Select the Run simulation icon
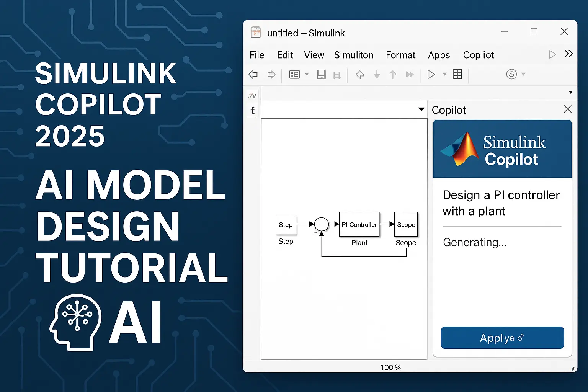 coord(431,74)
